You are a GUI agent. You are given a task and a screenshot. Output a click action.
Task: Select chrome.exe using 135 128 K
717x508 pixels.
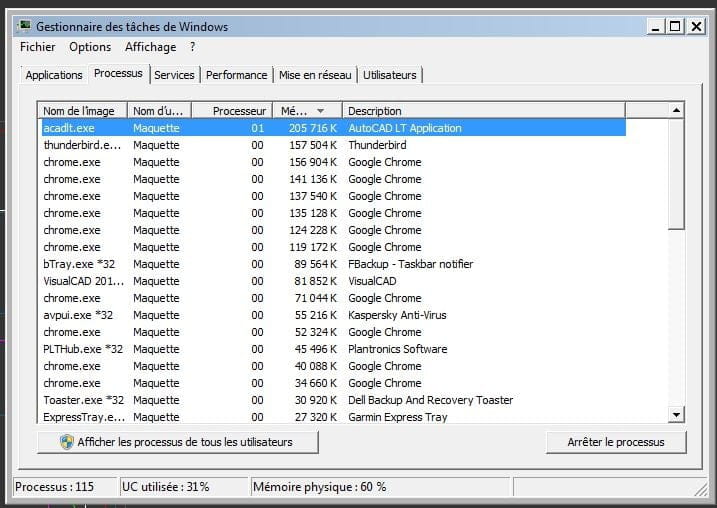tap(334, 213)
